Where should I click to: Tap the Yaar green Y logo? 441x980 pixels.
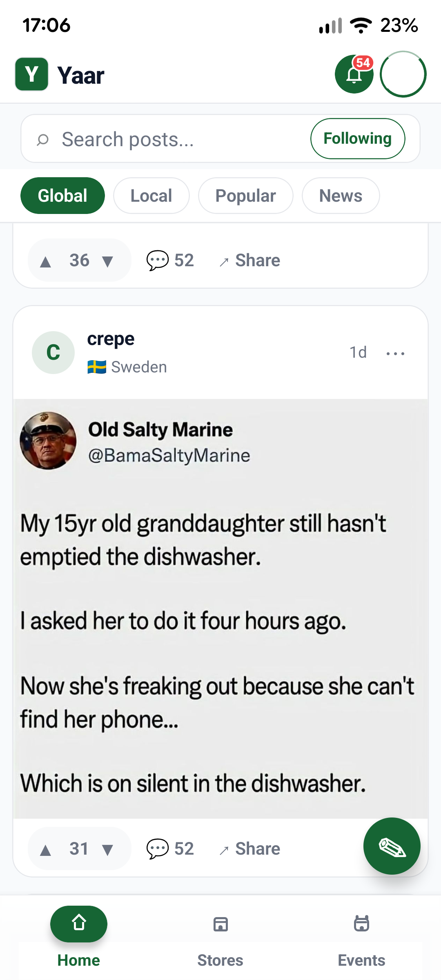32,74
